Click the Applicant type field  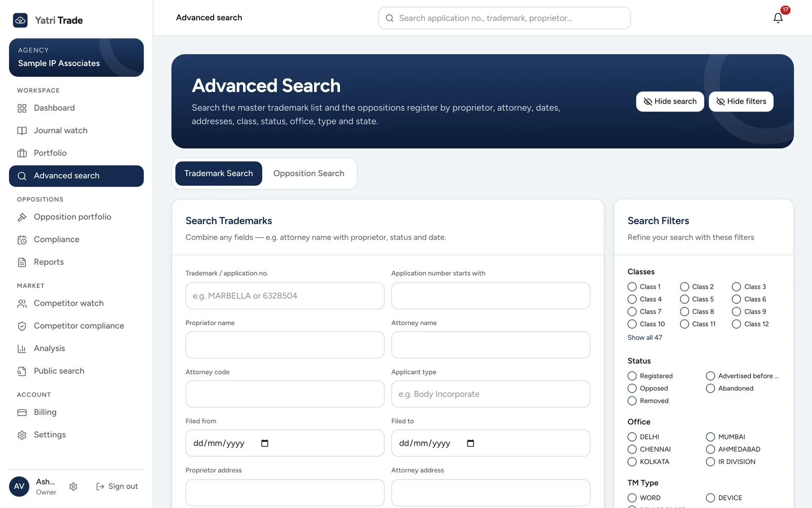pyautogui.click(x=491, y=394)
